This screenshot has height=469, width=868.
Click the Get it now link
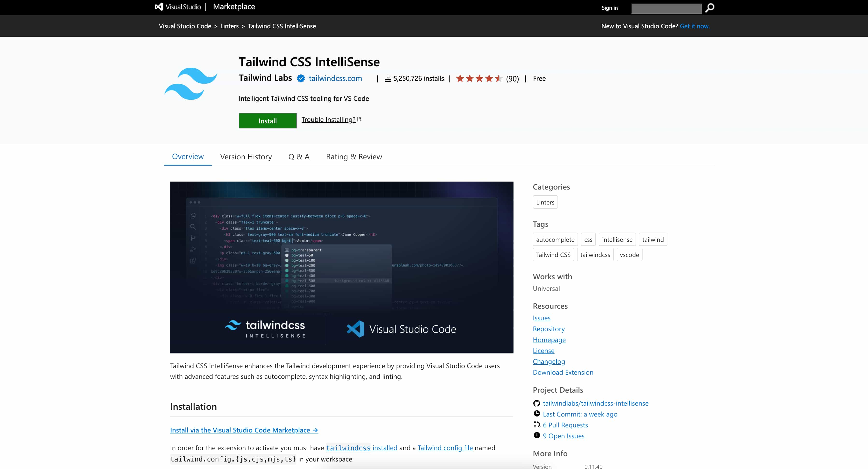[694, 26]
